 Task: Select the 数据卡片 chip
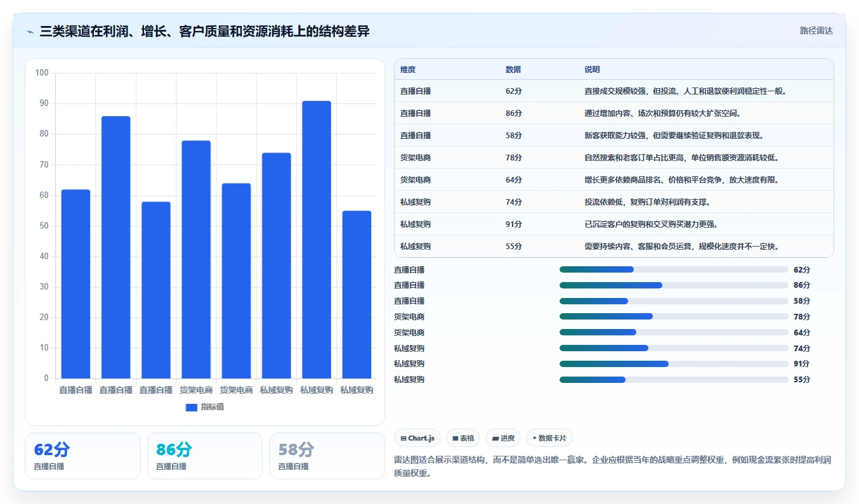[x=549, y=438]
